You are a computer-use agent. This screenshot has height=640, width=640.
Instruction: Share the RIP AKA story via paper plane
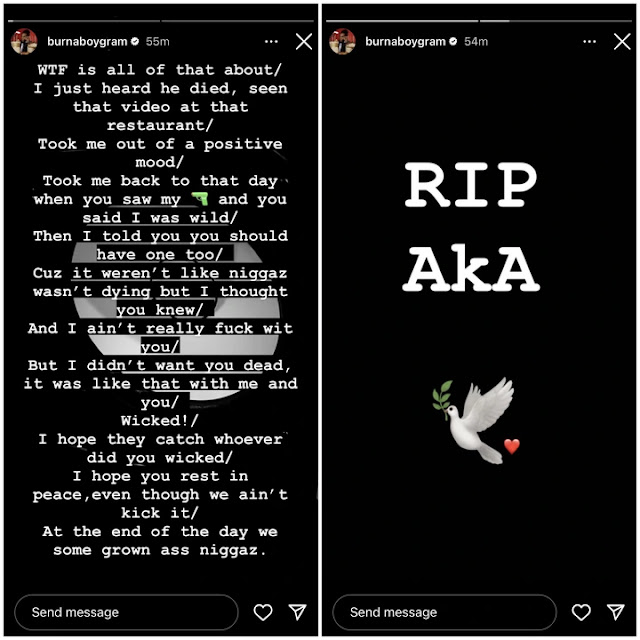616,612
